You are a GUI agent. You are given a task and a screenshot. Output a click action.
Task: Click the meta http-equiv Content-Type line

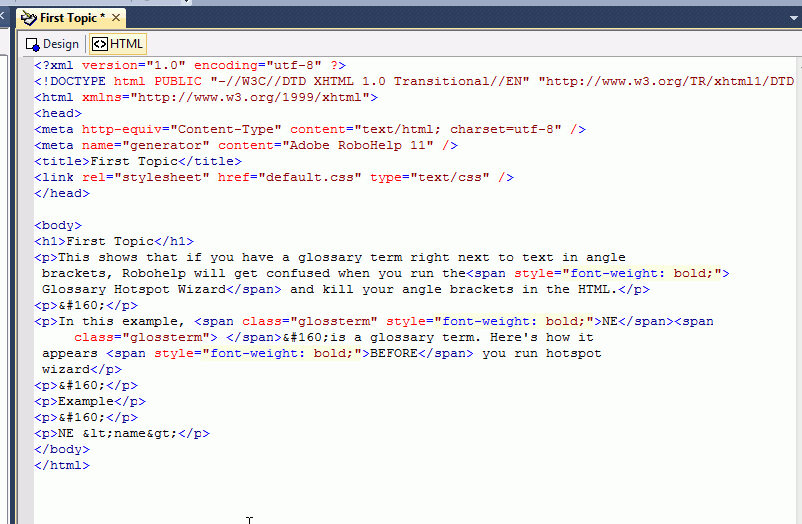[310, 129]
